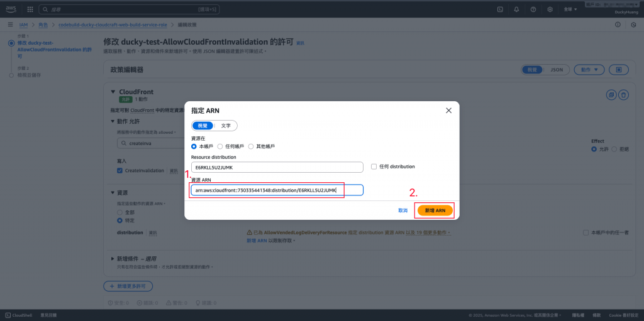The height and width of the screenshot is (321, 644).
Task: Switch dialog to the 文字 tab
Action: point(226,126)
